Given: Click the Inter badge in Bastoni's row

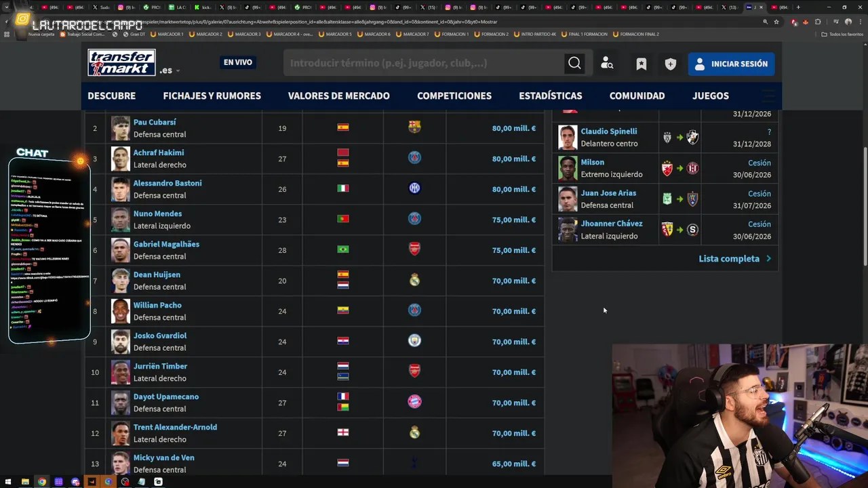Looking at the screenshot, I should (414, 188).
